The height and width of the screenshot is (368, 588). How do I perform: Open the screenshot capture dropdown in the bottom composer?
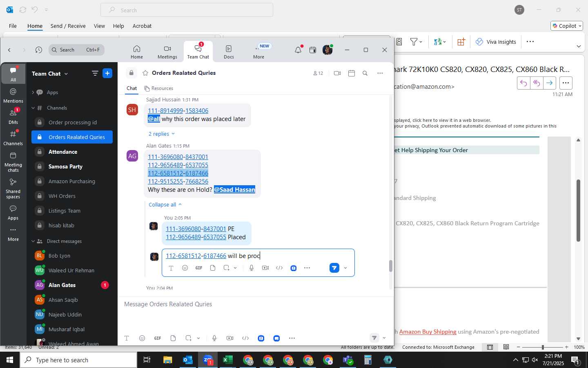click(x=198, y=338)
